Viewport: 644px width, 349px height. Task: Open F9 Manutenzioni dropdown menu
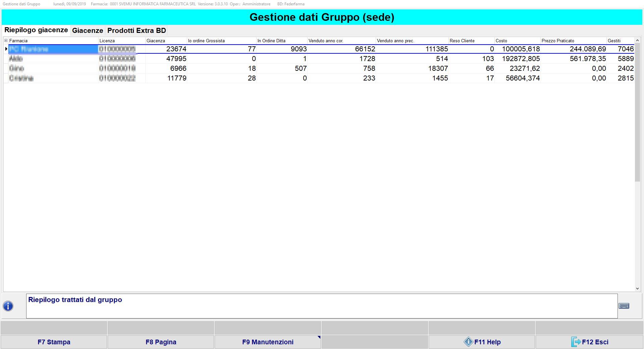tap(268, 342)
